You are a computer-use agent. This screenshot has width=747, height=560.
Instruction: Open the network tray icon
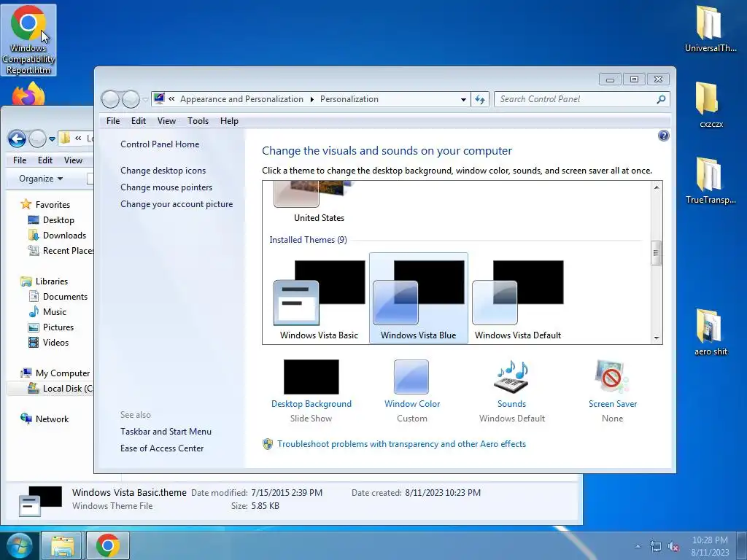coord(656,546)
